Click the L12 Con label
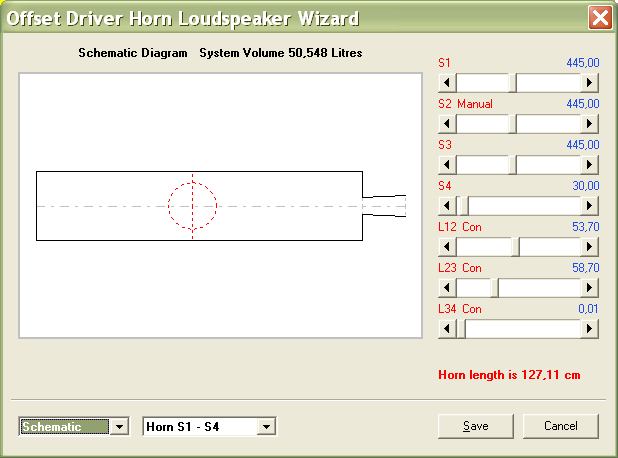 click(x=460, y=227)
